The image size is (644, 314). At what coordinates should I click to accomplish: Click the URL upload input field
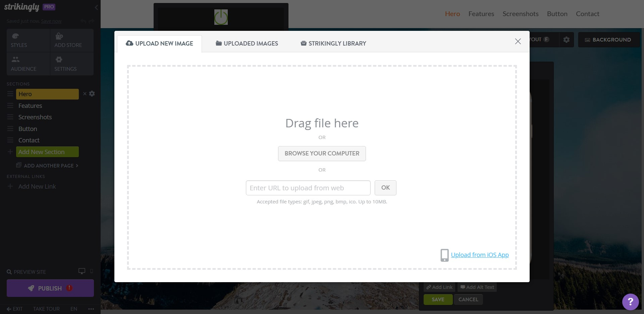point(308,188)
